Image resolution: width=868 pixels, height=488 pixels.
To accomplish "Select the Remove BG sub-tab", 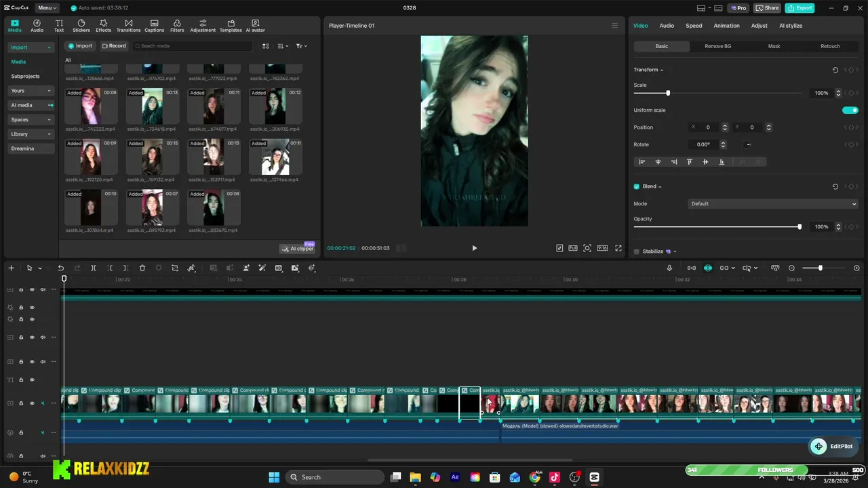I will (x=717, y=46).
